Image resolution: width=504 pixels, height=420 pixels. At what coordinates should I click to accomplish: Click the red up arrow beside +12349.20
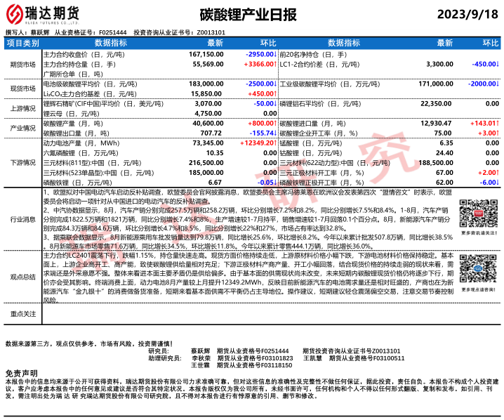(x=276, y=143)
